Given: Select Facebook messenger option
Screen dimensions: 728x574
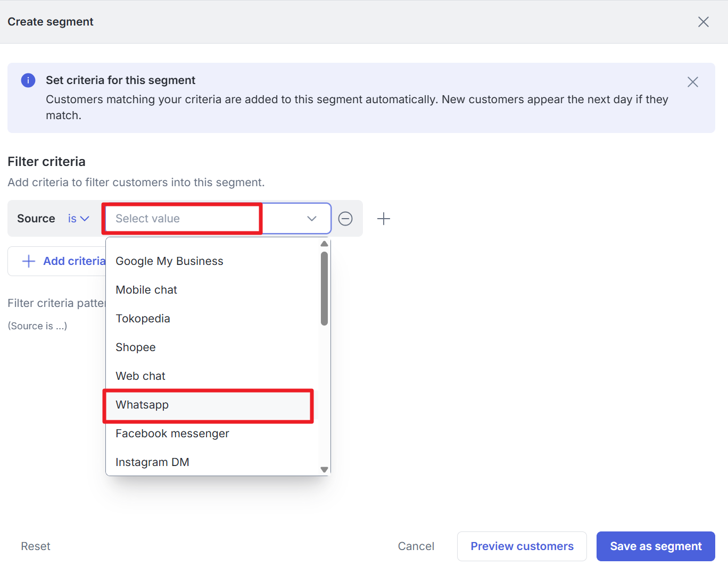Looking at the screenshot, I should 212,434.
